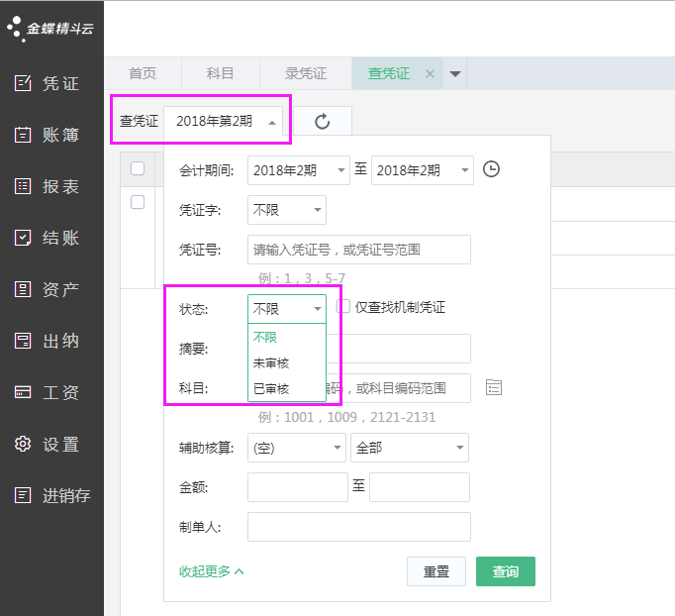The width and height of the screenshot is (675, 616).
Task: Click the refresh icon beside period selector
Action: click(x=322, y=122)
